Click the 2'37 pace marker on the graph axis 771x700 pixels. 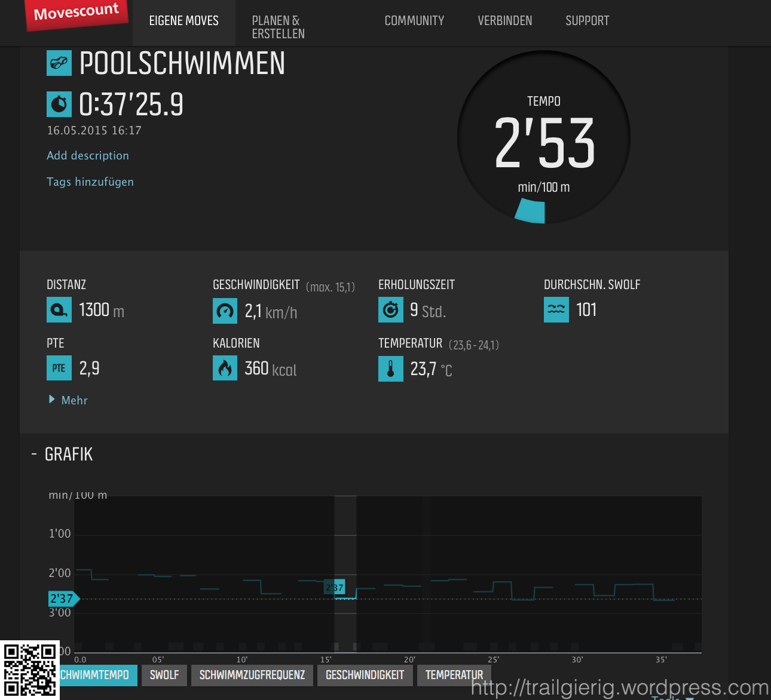point(62,598)
